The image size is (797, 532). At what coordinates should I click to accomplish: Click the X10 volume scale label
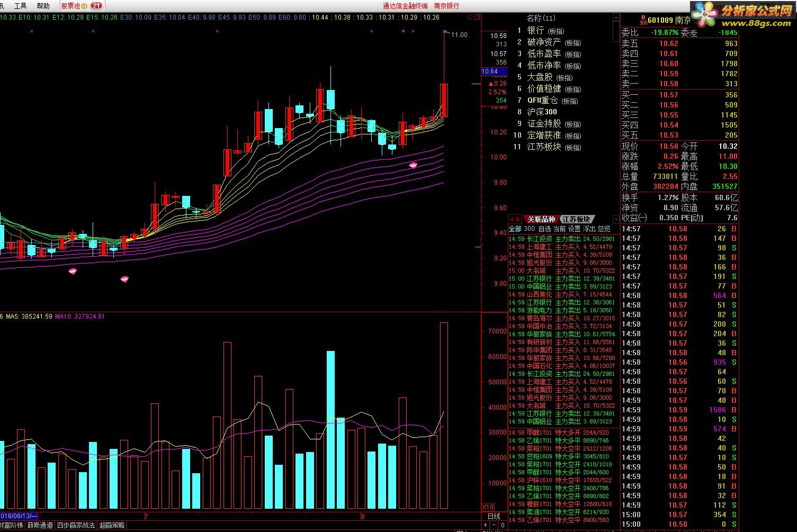(x=488, y=507)
